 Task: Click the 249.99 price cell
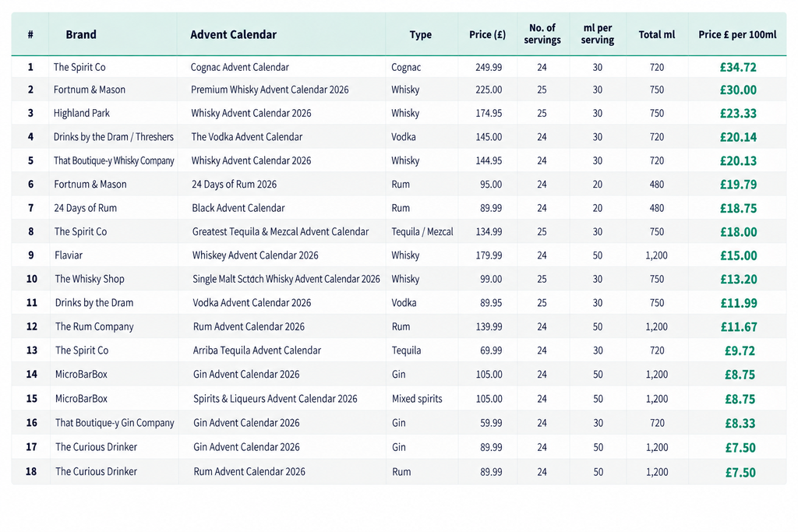489,67
